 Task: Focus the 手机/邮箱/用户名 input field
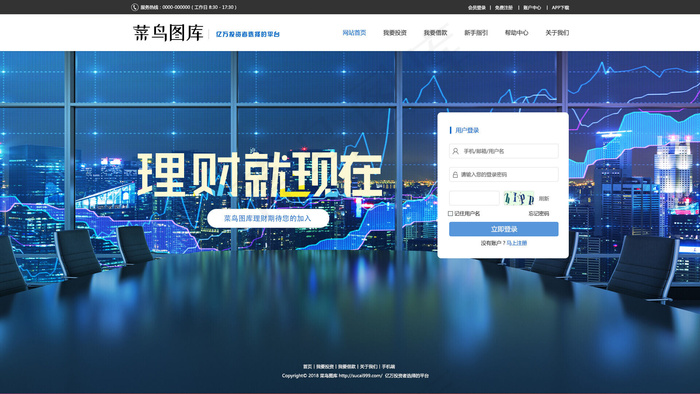point(504,151)
